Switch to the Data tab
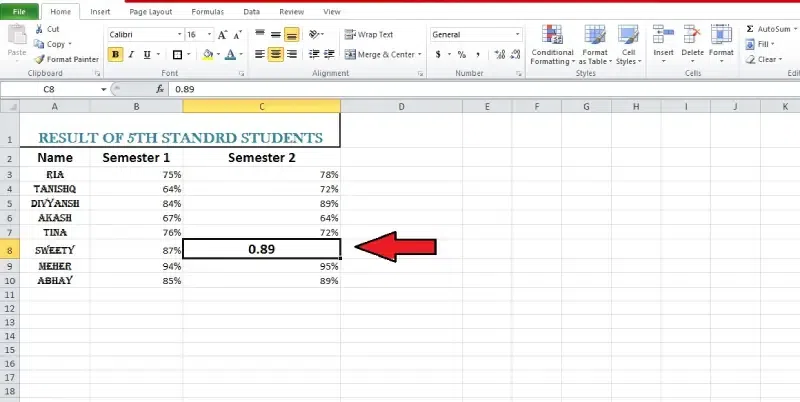The width and height of the screenshot is (800, 402). pos(251,11)
